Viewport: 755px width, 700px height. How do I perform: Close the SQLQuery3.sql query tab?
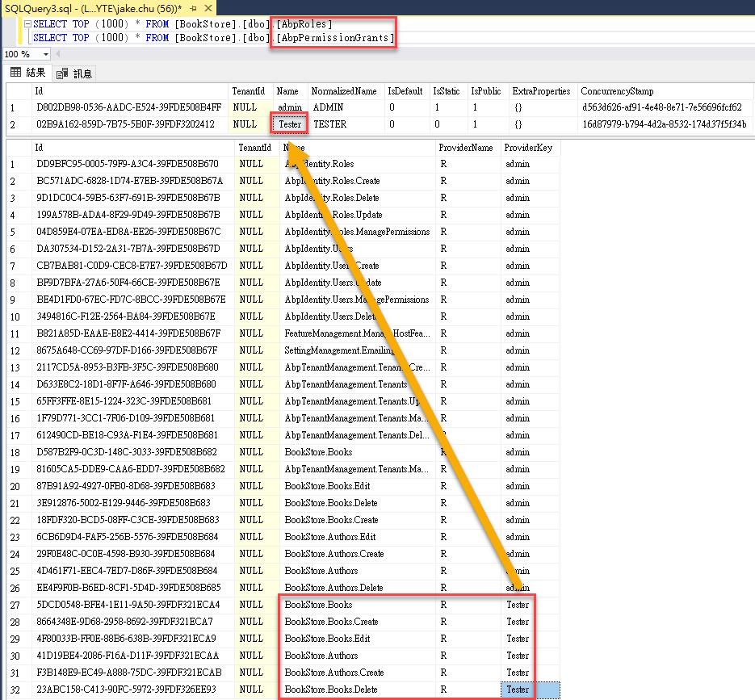[206, 6]
